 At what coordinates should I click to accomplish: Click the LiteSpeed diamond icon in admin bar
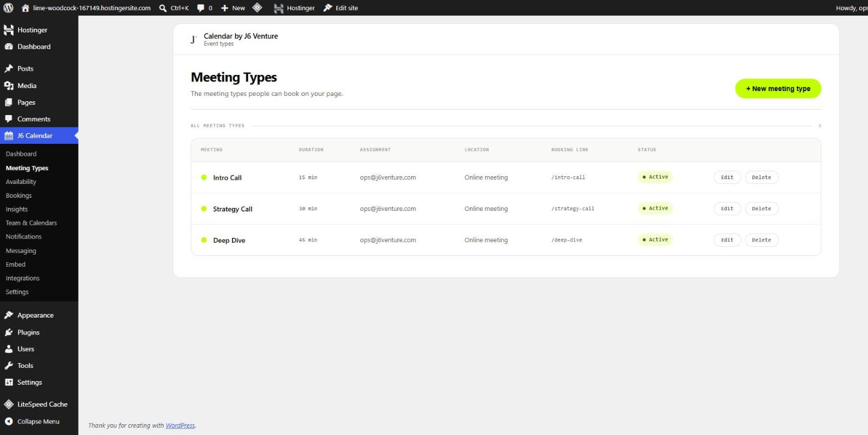(257, 8)
